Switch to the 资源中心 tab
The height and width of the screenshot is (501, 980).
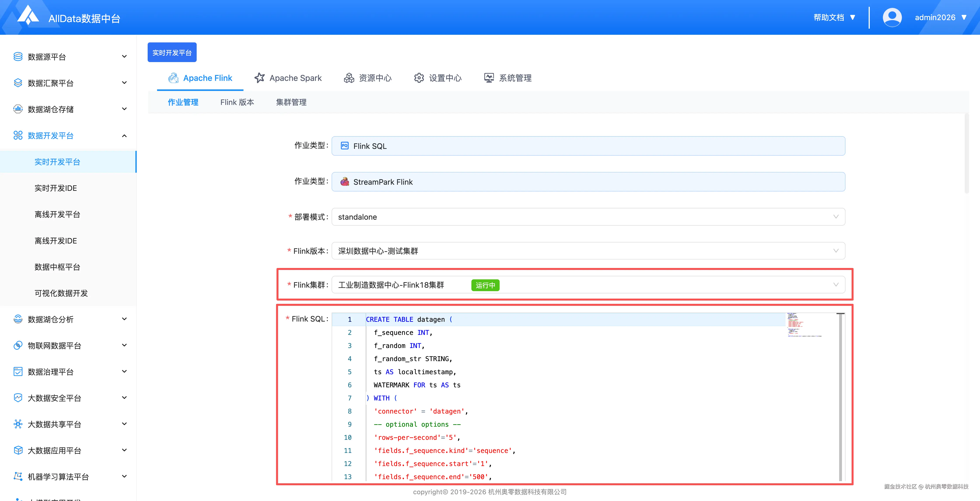point(368,78)
